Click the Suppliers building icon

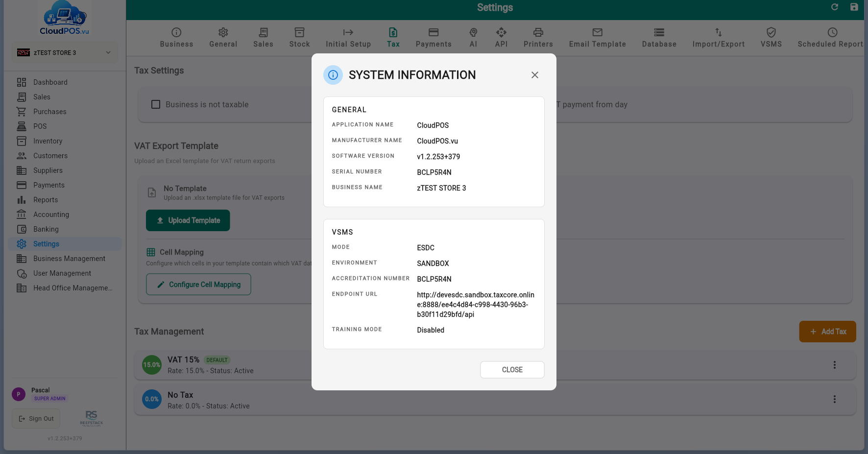[22, 170]
